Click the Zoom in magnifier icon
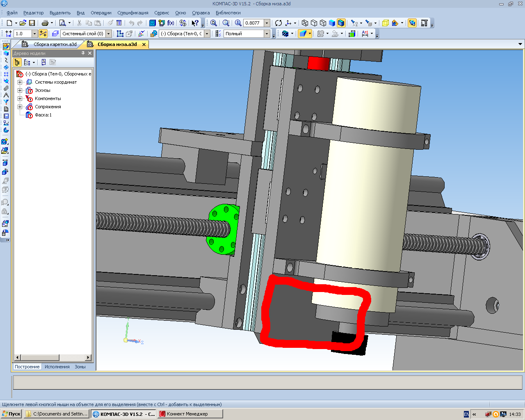Image resolution: width=525 pixels, height=420 pixels. [x=238, y=23]
